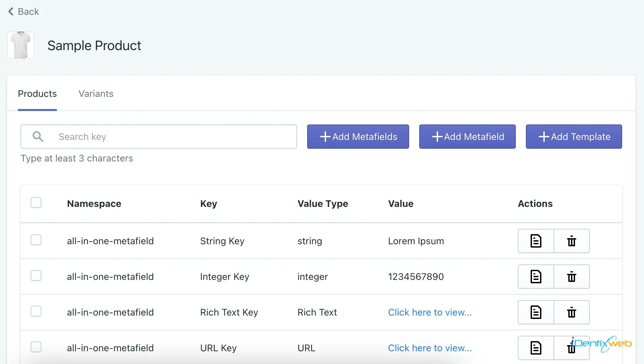The width and height of the screenshot is (644, 364).
Task: Tick the Rich Text Key row checkbox
Action: click(x=36, y=312)
